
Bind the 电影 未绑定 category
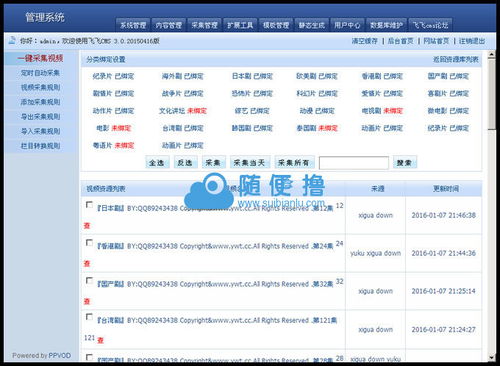point(113,128)
